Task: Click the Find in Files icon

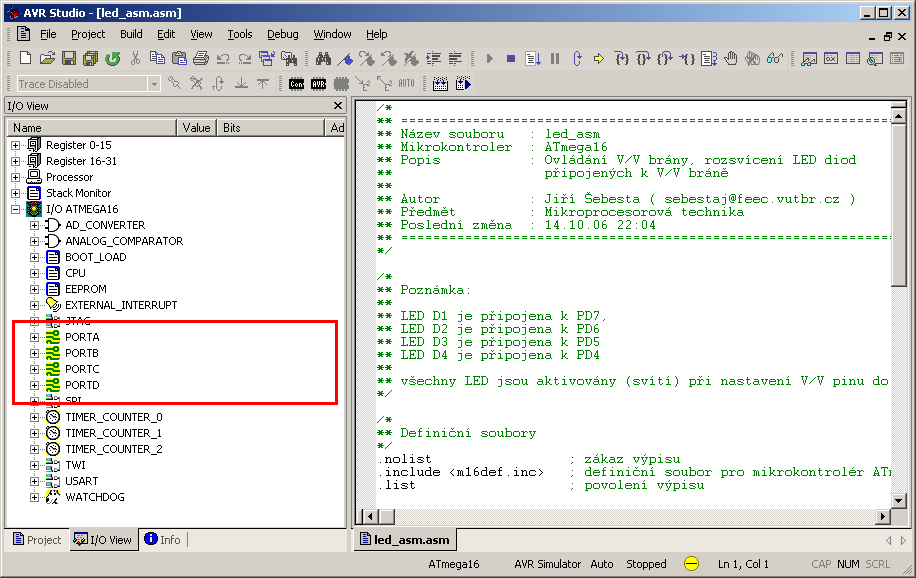Action: (x=289, y=58)
